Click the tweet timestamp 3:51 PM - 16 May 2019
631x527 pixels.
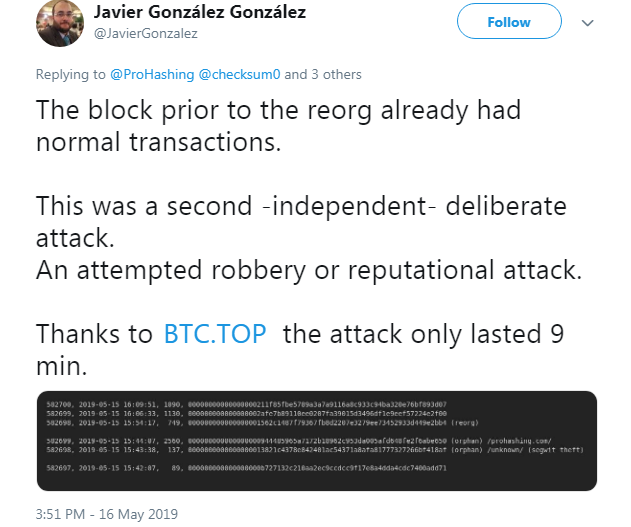coord(107,514)
